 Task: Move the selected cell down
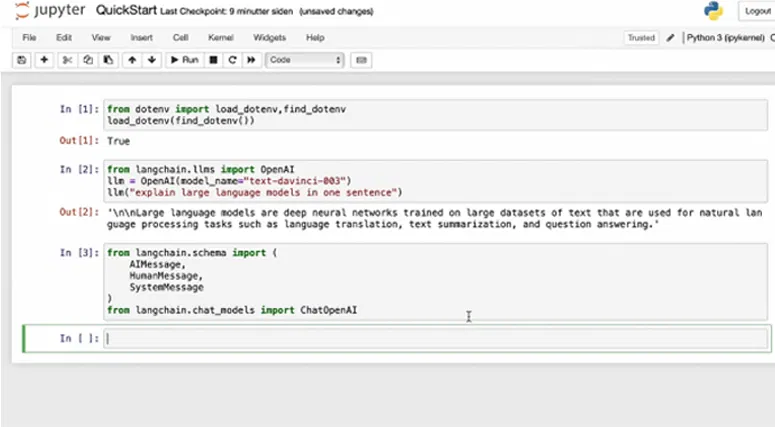tap(152, 60)
